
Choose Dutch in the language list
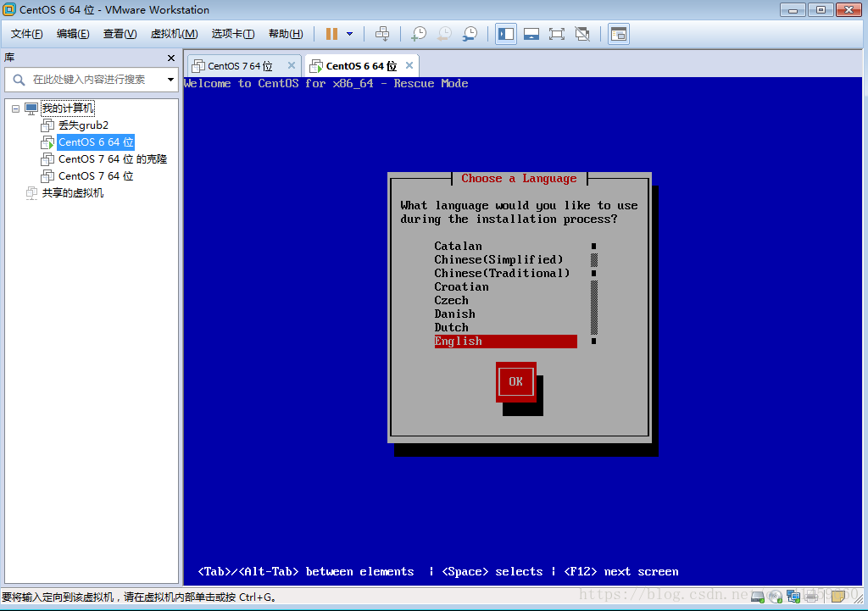pyautogui.click(x=451, y=327)
